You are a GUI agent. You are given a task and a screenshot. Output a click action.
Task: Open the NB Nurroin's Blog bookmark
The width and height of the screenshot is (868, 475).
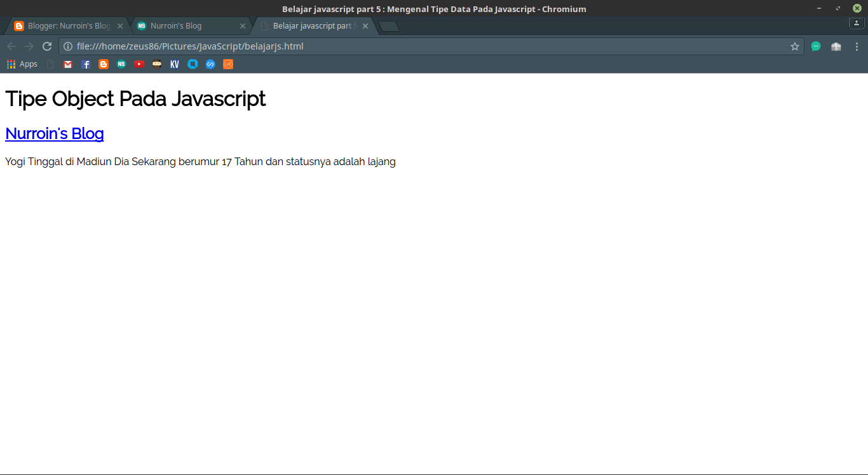click(121, 64)
